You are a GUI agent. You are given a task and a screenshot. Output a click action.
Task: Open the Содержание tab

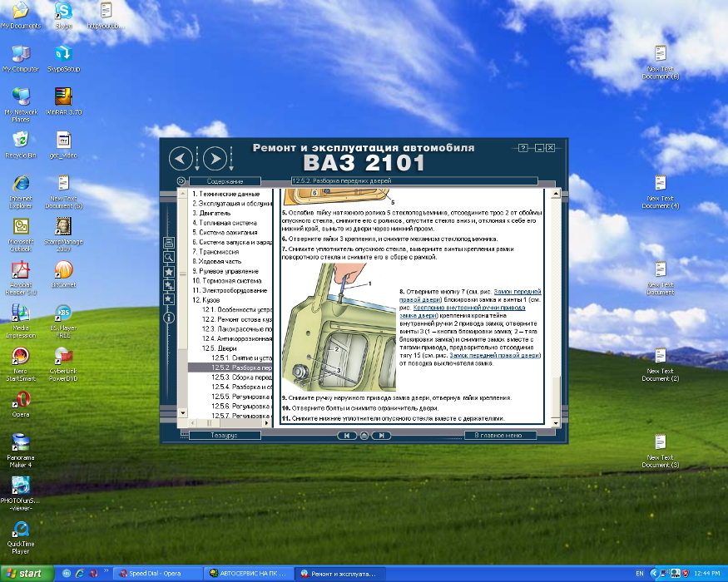[225, 181]
